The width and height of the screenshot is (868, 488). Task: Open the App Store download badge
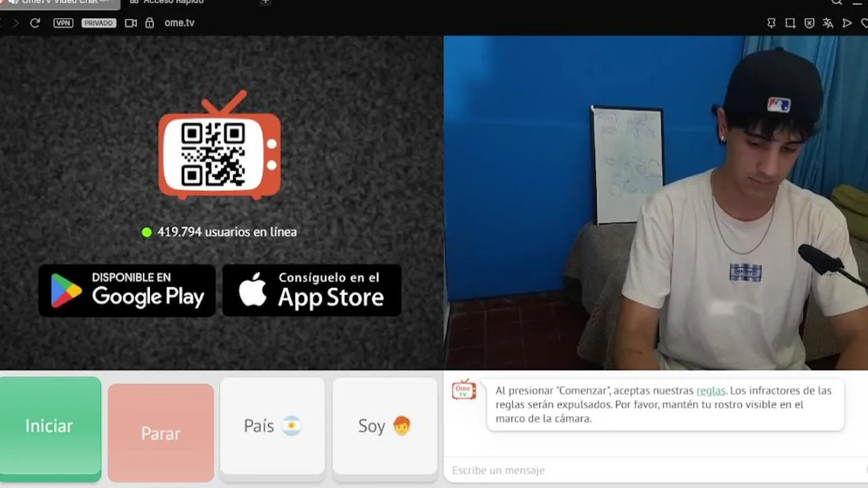coord(312,290)
